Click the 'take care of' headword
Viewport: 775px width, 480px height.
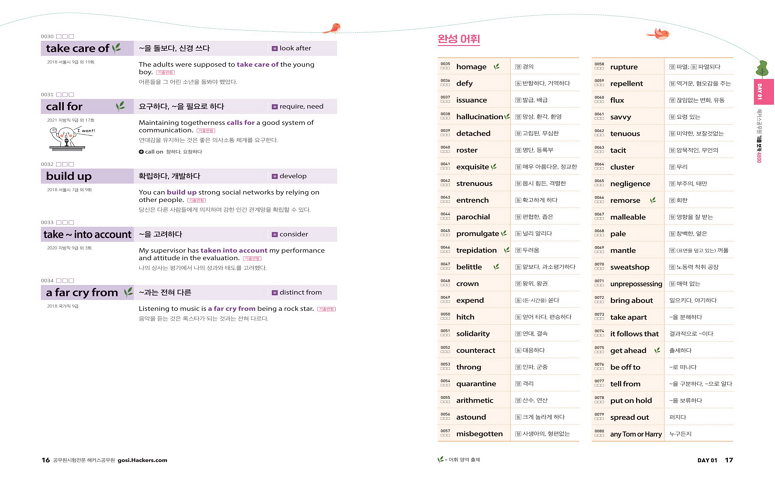[x=78, y=48]
